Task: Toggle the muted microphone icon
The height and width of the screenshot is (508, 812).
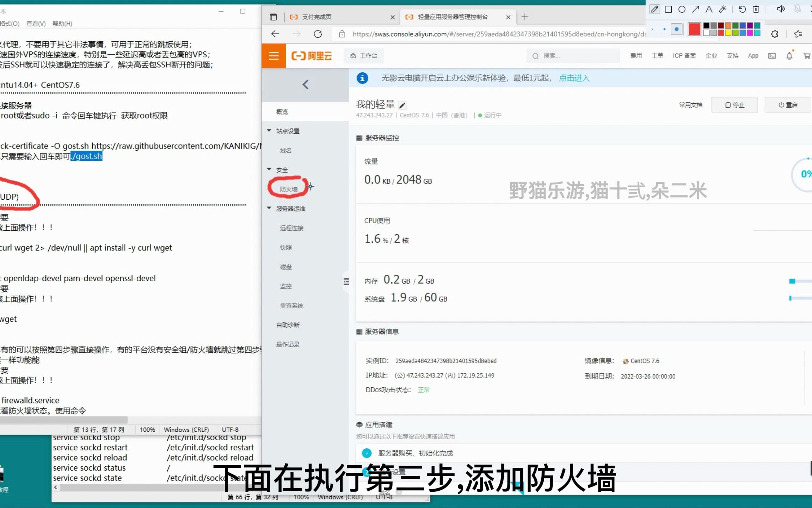Action: point(797,9)
